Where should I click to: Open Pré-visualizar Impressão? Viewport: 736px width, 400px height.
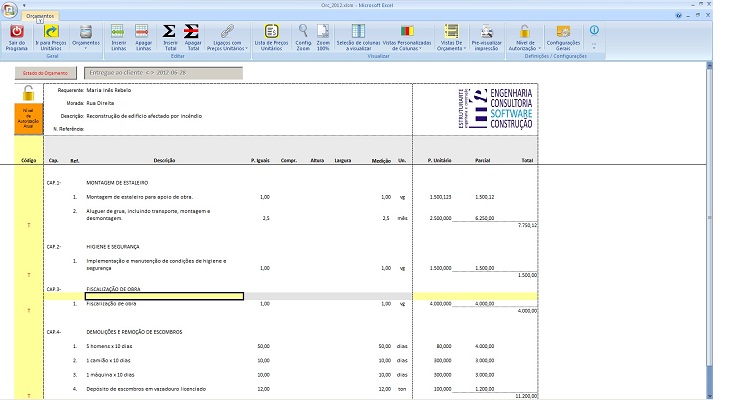click(487, 32)
